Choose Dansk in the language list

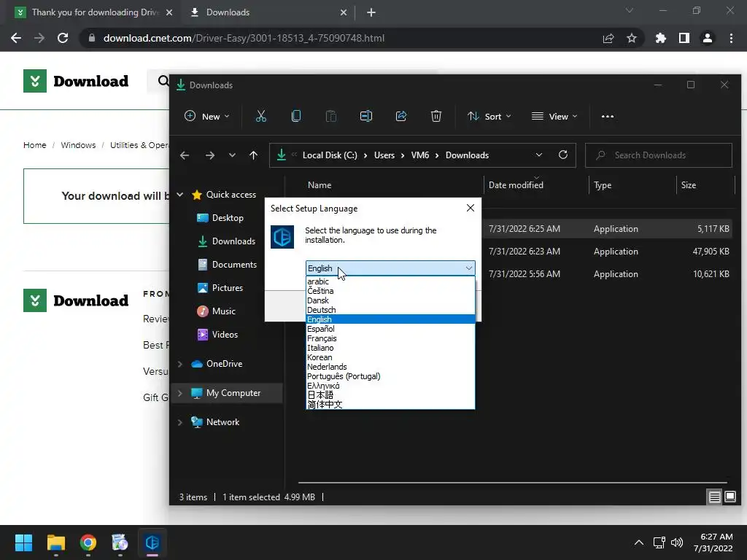390,300
